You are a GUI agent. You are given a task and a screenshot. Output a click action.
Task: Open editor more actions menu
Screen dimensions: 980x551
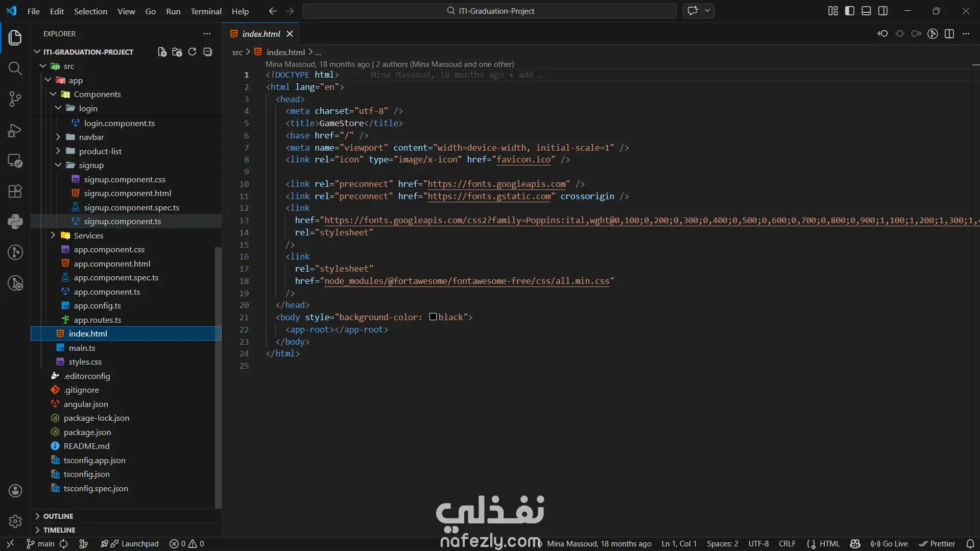coord(966,34)
